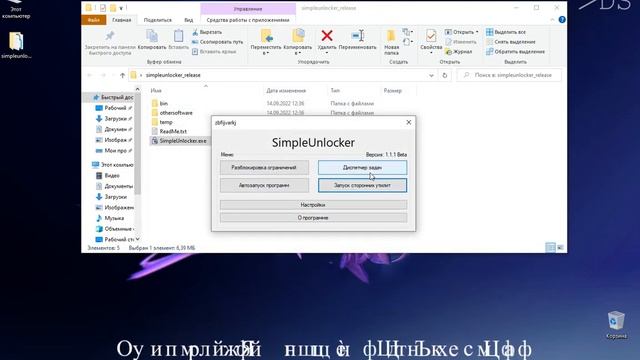640x360 pixels.
Task: Go up one folder level arrow
Action: 122,75
